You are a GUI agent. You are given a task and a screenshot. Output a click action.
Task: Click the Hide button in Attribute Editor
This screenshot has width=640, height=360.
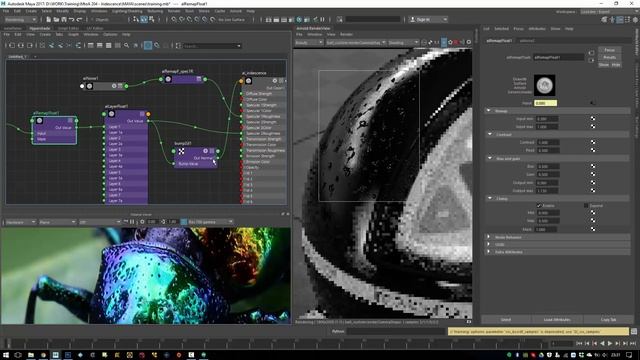pos(616,65)
